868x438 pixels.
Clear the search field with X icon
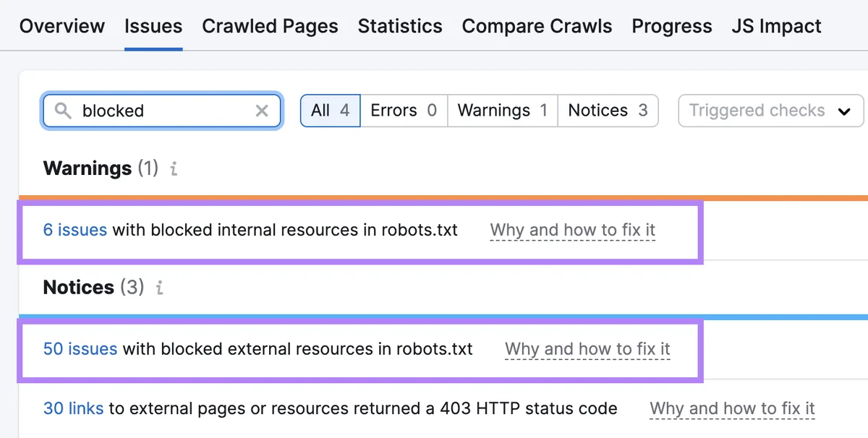(x=262, y=111)
